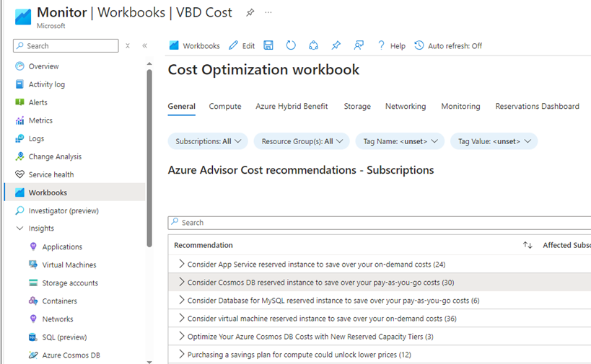Viewport: 591px width, 364px height.
Task: Click the sidebar vertical scrollbar thumb
Action: pos(149,158)
